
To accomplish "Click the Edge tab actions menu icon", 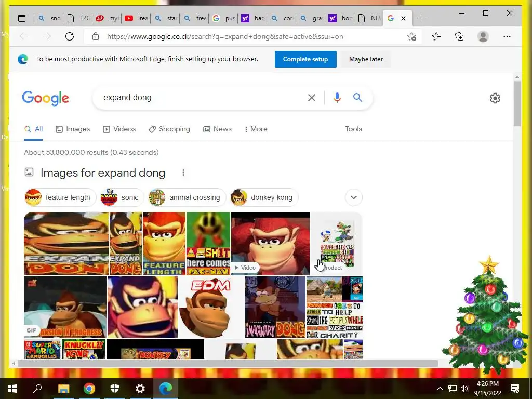I will click(22, 18).
